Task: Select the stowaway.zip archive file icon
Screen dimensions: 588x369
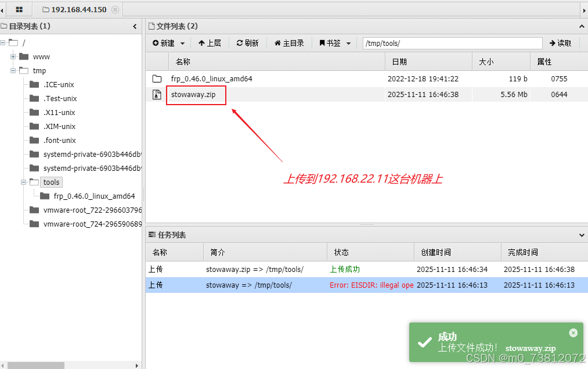Action: pyautogui.click(x=157, y=95)
